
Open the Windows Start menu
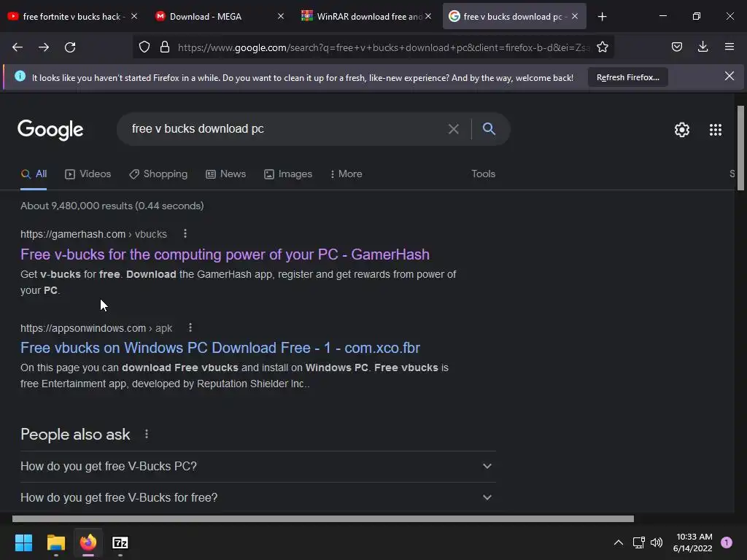point(23,542)
